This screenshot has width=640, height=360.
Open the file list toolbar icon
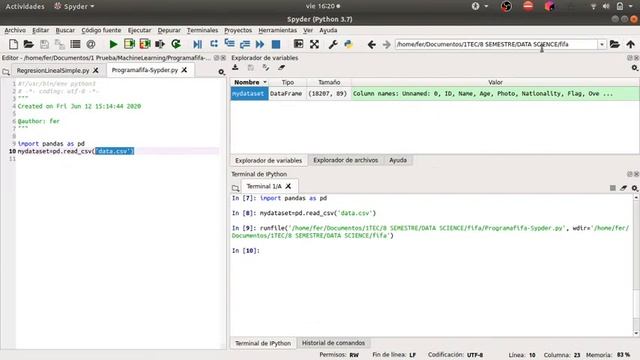(x=75, y=44)
